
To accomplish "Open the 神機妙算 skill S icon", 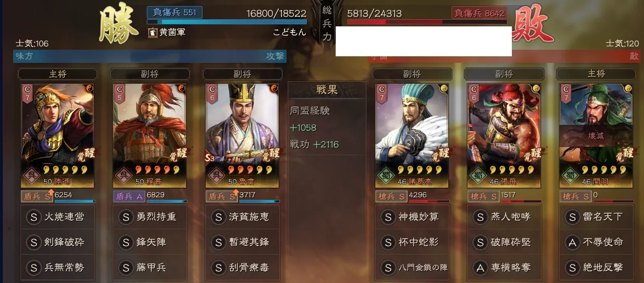I will (388, 217).
